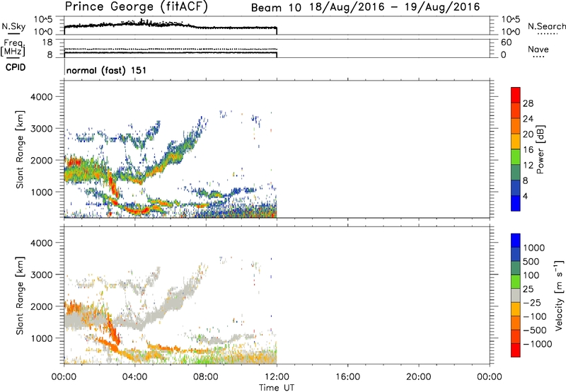Click the '4' label on the power color bar
The height and width of the screenshot is (392, 566).
coord(525,197)
